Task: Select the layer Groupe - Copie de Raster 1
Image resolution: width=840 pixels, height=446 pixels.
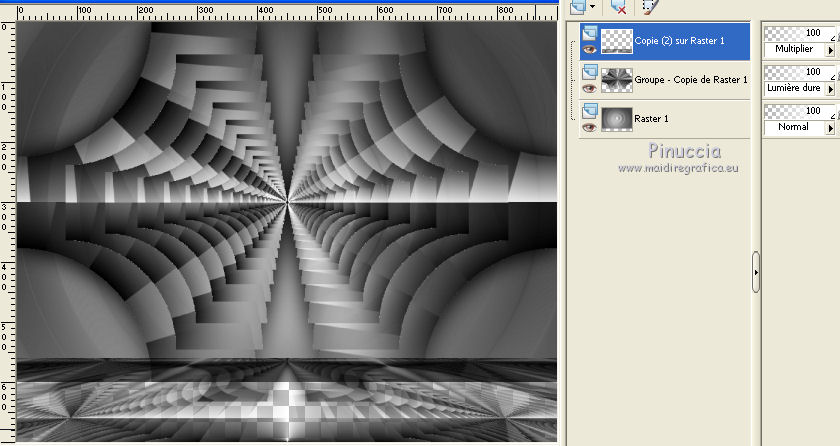Action: tap(691, 80)
